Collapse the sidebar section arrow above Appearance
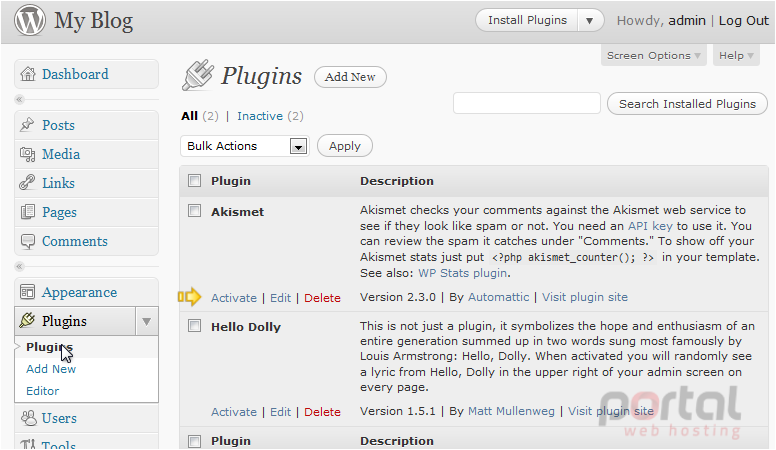This screenshot has height=450, width=776. pyautogui.click(x=19, y=267)
